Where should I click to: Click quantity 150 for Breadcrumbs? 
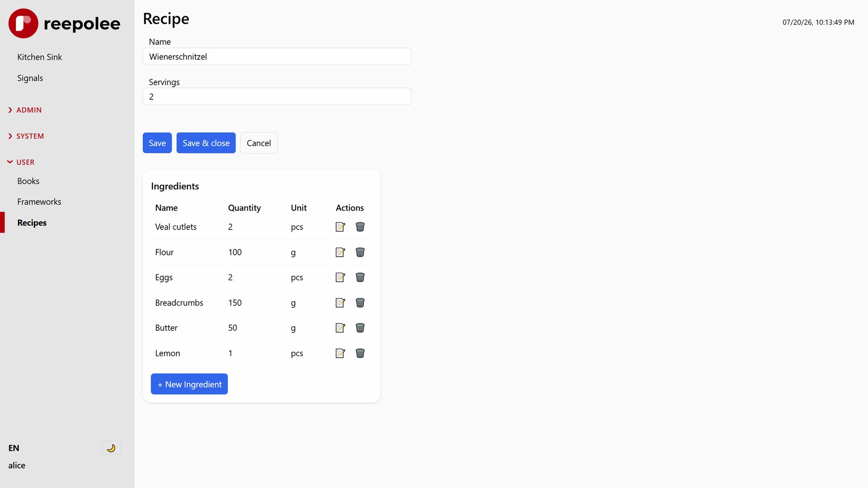click(x=235, y=303)
